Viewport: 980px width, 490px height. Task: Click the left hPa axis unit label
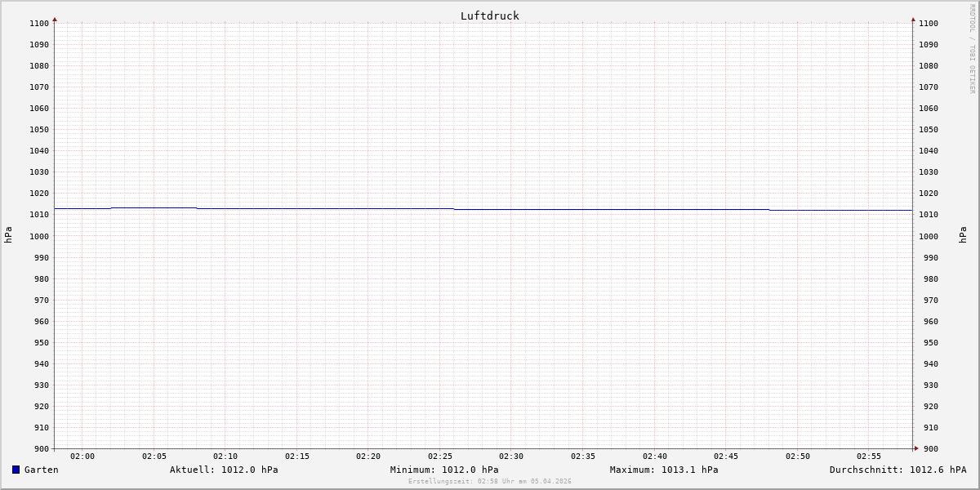click(x=8, y=235)
